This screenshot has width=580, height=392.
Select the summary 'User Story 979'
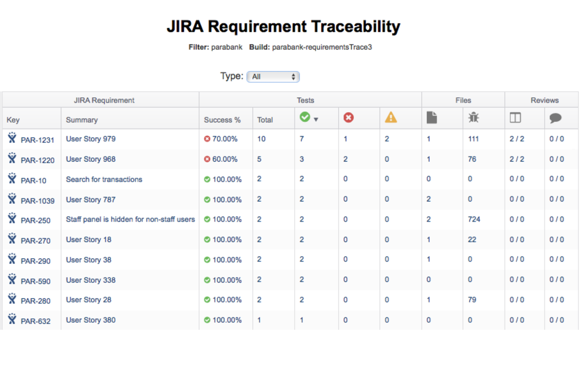point(91,139)
